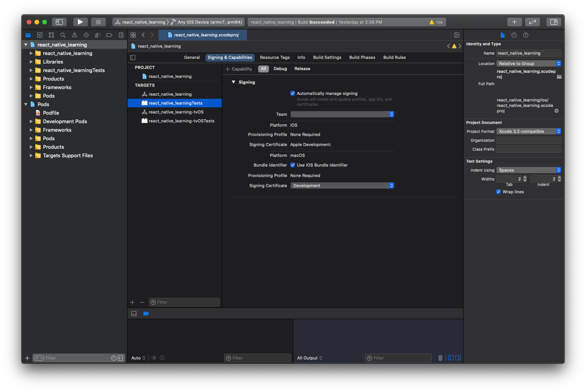Toggle the right inspectors panel

click(554, 22)
